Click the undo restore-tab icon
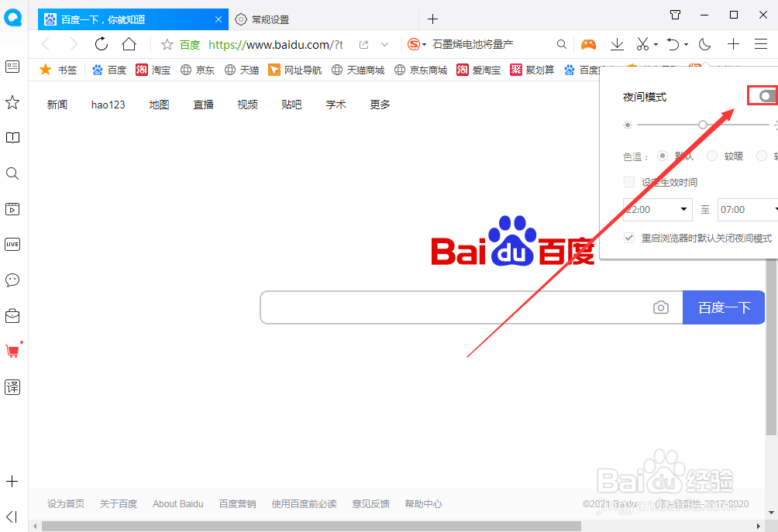 pos(673,44)
